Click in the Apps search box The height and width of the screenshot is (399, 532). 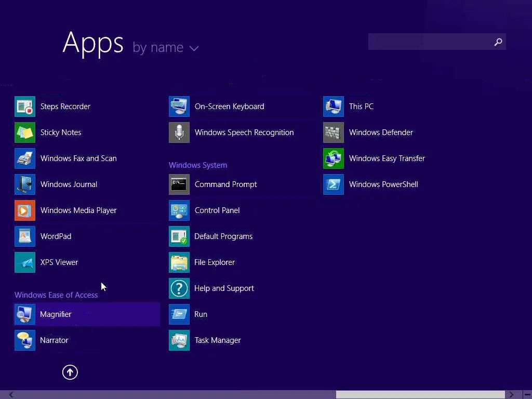[437, 42]
